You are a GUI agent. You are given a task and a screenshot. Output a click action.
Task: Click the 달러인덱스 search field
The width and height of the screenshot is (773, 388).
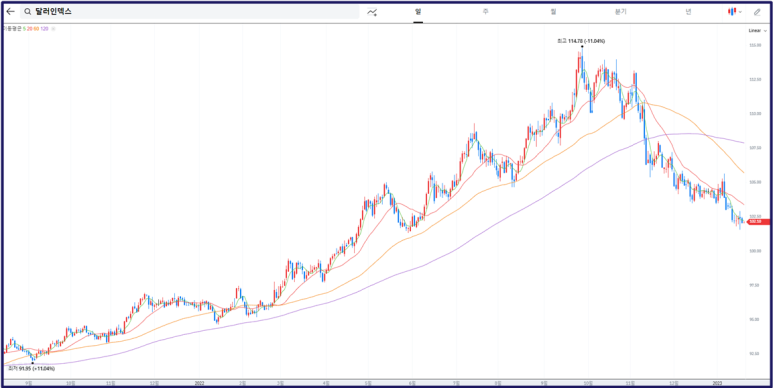tap(190, 12)
